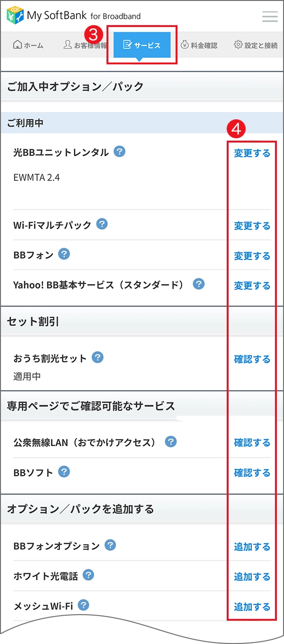Screen dimensions: 284x644
Task: Show help for おうち割光セット
Action: tap(98, 358)
